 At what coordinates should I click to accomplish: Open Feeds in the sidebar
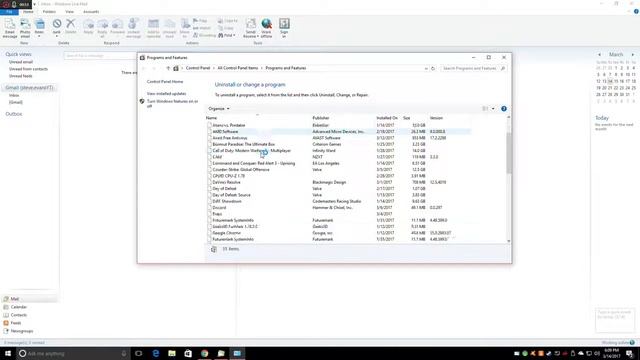pos(16,323)
